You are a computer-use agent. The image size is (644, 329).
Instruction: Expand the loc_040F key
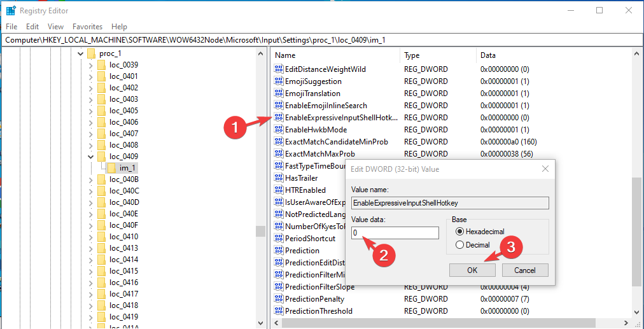click(x=91, y=225)
